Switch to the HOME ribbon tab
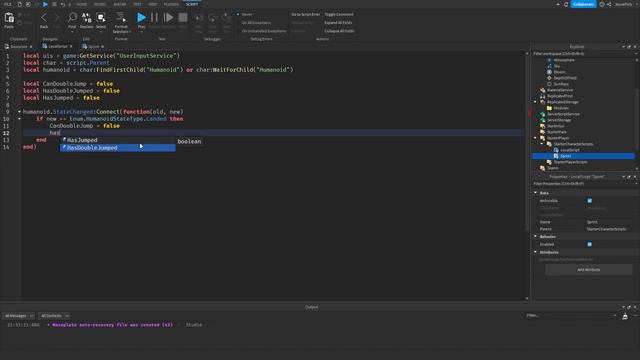 [82, 4]
